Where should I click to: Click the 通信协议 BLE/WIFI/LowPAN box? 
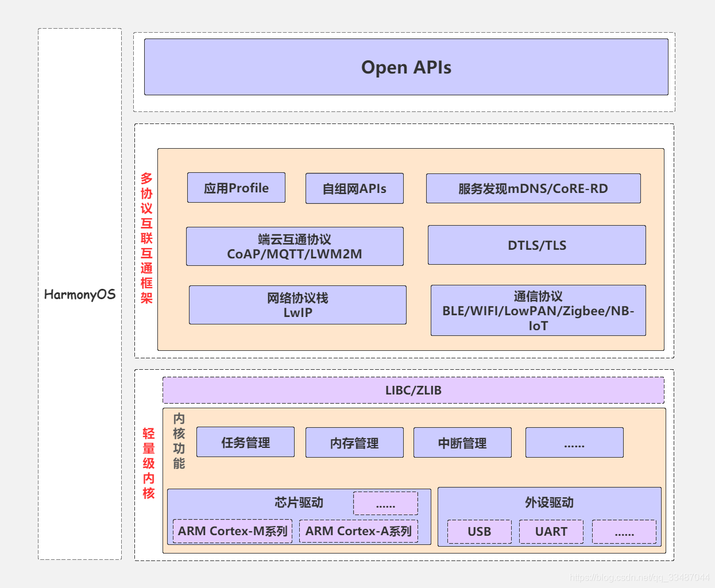(x=538, y=311)
